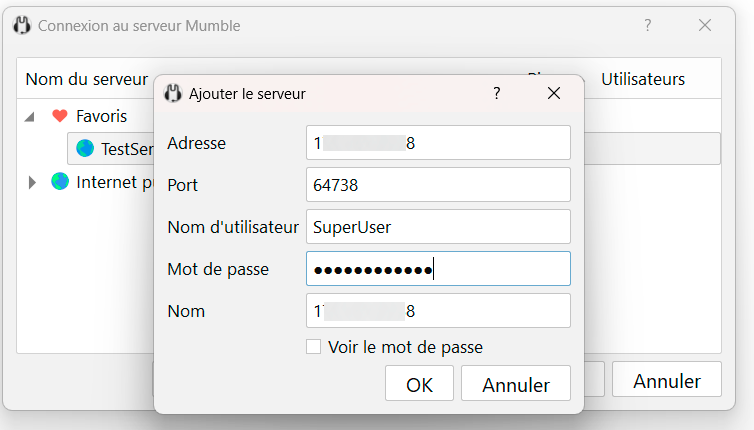Click the help question mark in Connexion window
The height and width of the screenshot is (430, 754).
[x=648, y=26]
